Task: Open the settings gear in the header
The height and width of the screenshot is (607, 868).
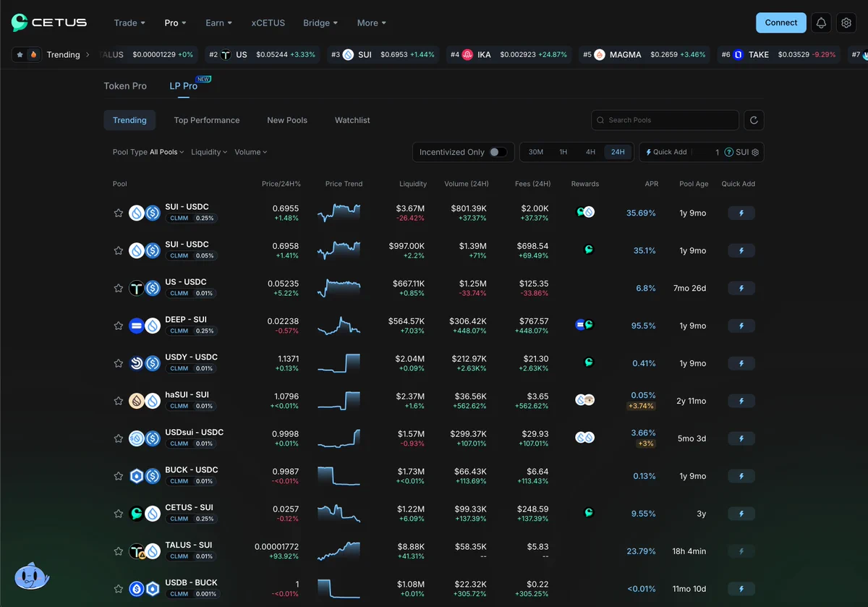Action: click(846, 22)
